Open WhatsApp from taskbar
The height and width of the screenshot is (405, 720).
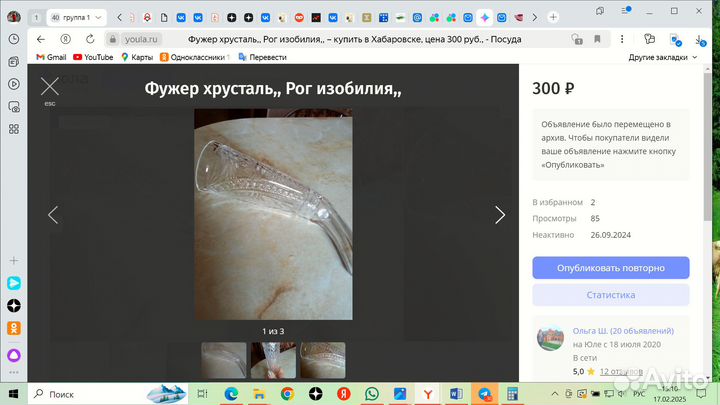click(371, 394)
